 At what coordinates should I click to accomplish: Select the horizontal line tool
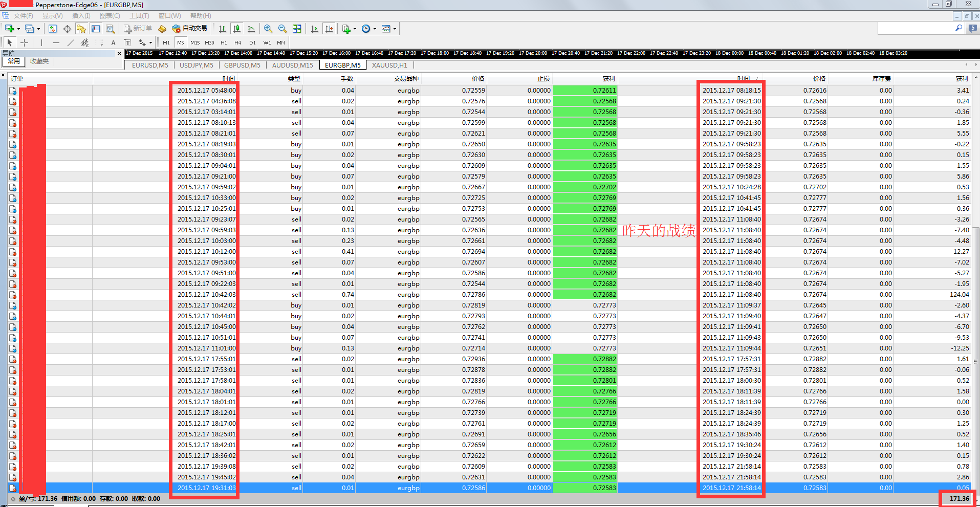pyautogui.click(x=56, y=42)
